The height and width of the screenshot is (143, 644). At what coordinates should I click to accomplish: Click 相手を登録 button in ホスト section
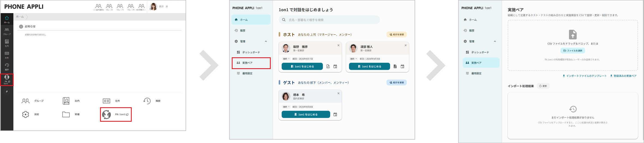tap(396, 35)
